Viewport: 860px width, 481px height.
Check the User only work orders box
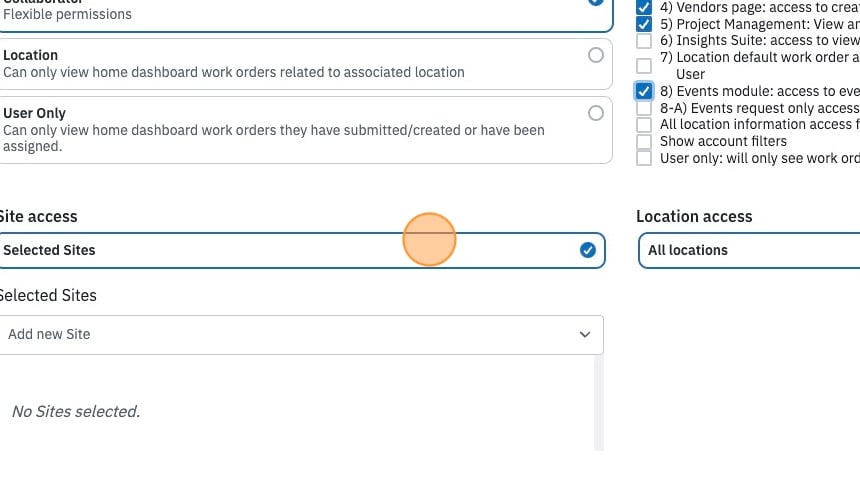coord(644,159)
